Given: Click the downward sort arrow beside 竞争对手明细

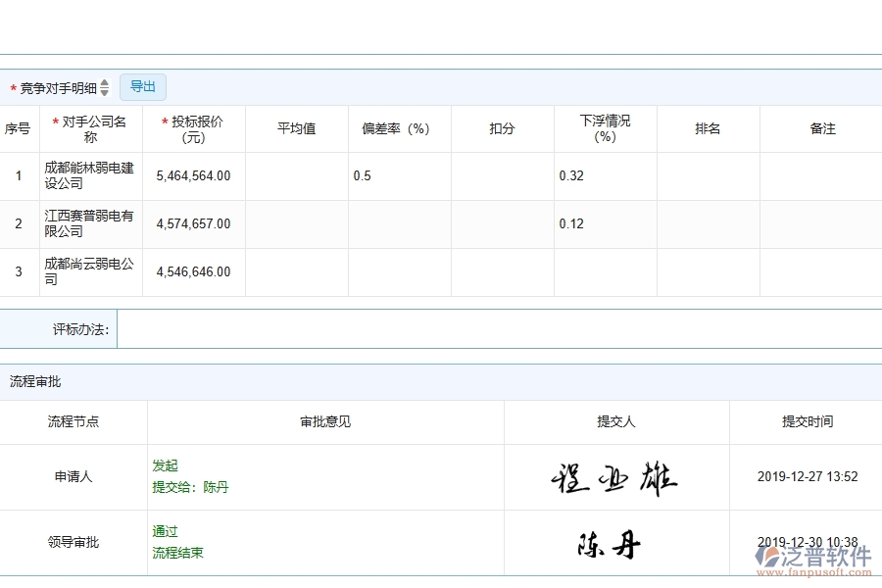Looking at the screenshot, I should [x=105, y=90].
